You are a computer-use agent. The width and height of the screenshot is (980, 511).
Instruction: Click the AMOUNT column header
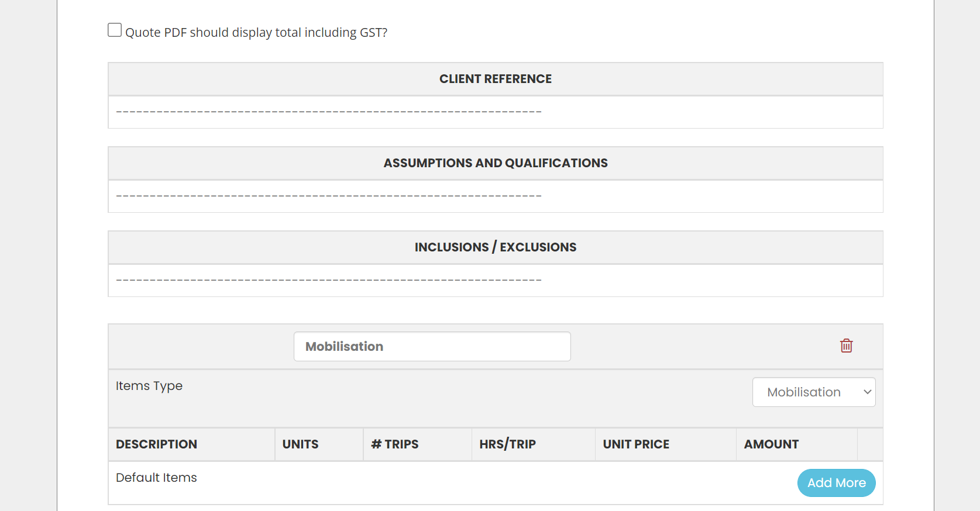[x=771, y=444]
